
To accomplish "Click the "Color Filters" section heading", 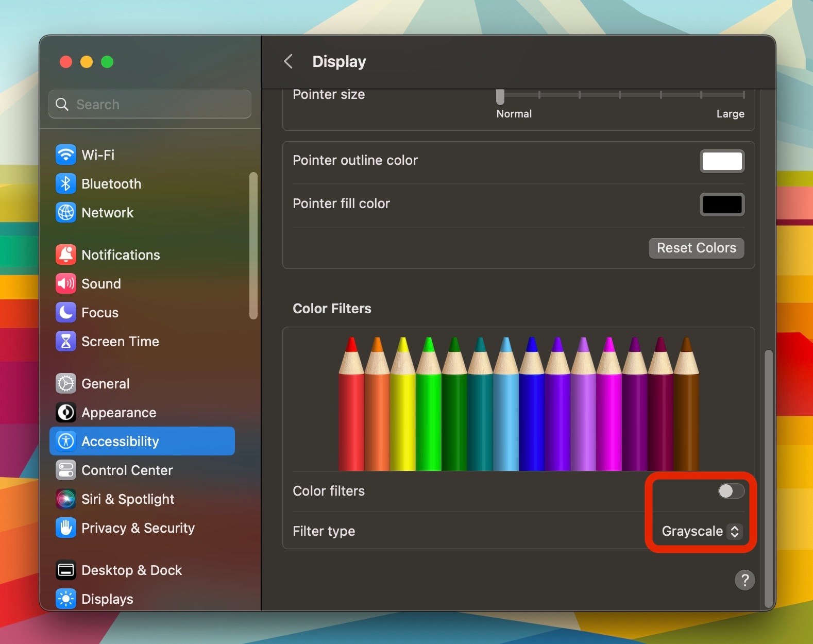I will click(x=332, y=308).
